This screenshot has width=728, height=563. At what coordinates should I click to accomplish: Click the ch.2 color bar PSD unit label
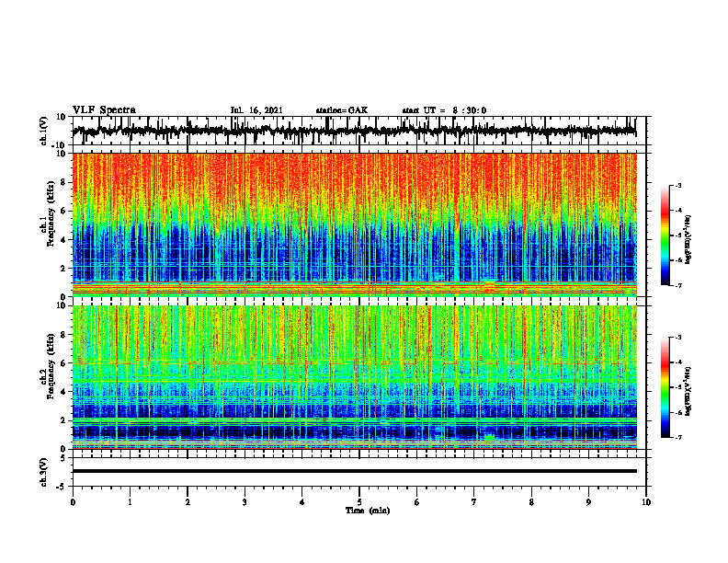tap(688, 392)
